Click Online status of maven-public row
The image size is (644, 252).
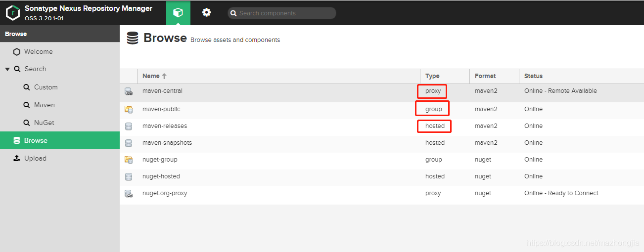533,109
